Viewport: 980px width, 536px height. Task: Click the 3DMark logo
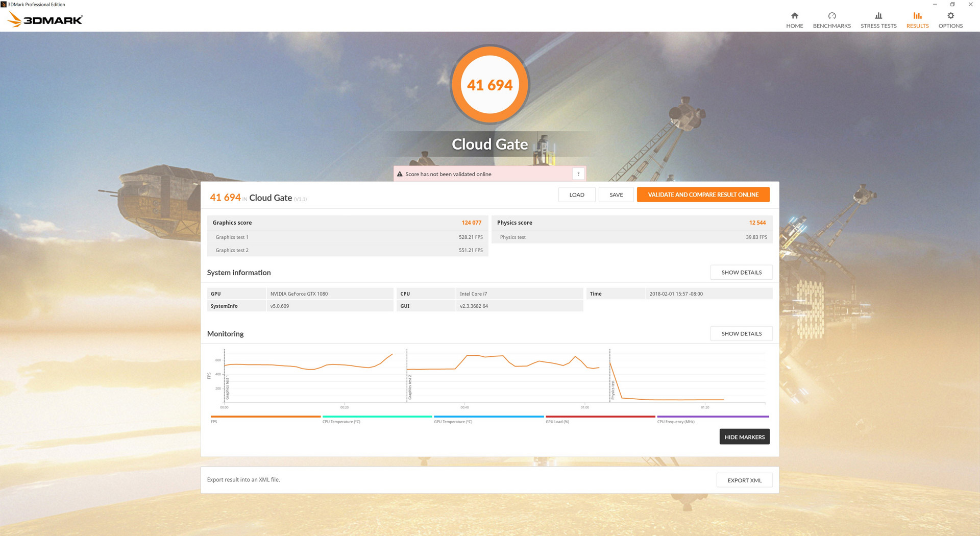[x=45, y=19]
